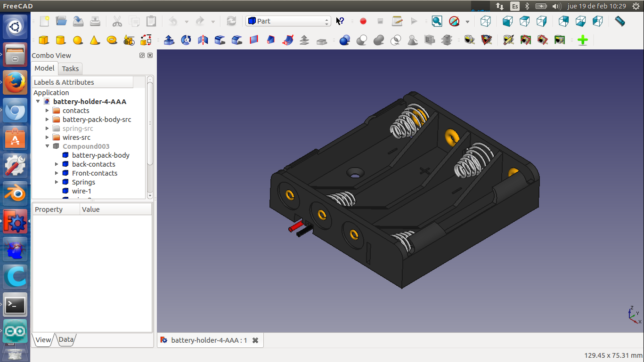Insert a torus primitive
This screenshot has height=362, width=644.
[112, 40]
